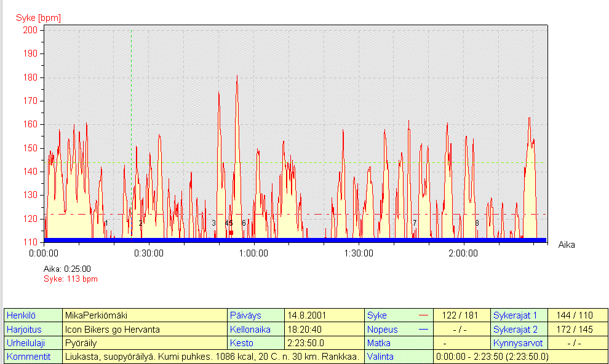
Task: Click the Valinta time range value
Action: (x=492, y=357)
